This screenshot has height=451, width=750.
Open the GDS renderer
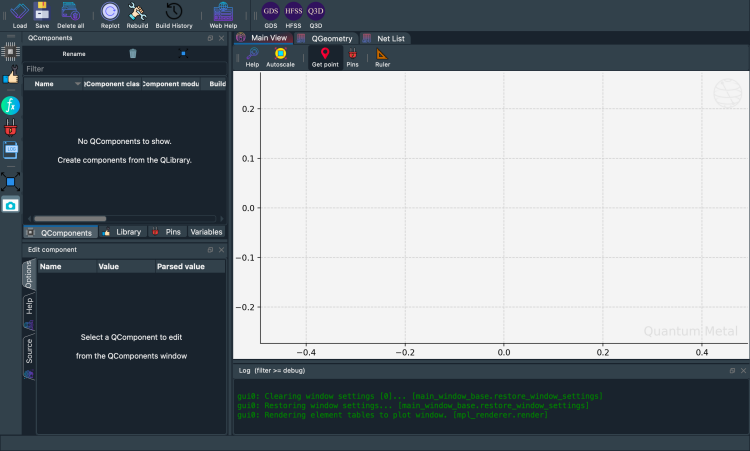(x=271, y=15)
